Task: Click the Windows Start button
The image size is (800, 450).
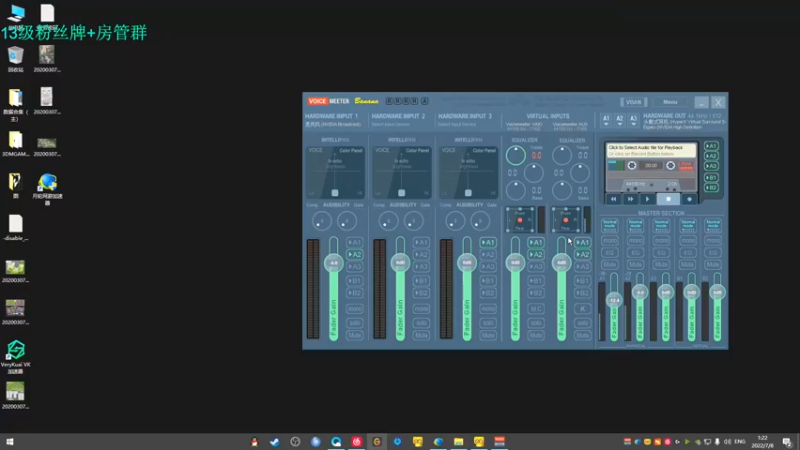Action: pos(10,442)
